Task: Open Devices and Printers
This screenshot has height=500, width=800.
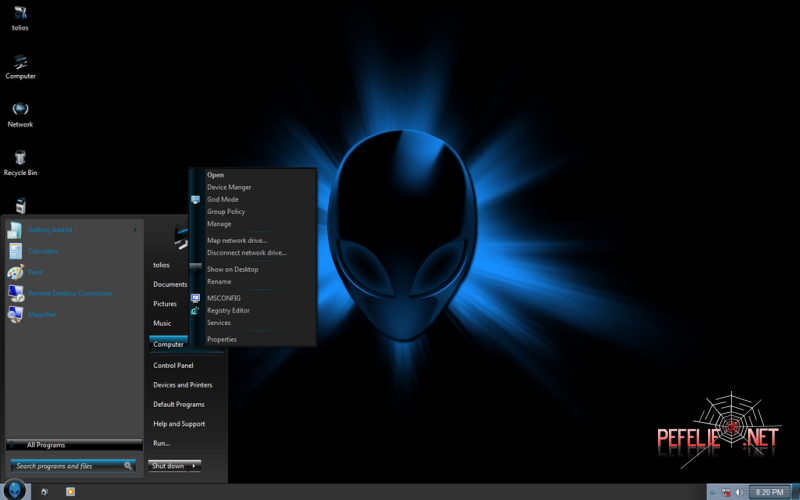Action: click(x=183, y=385)
